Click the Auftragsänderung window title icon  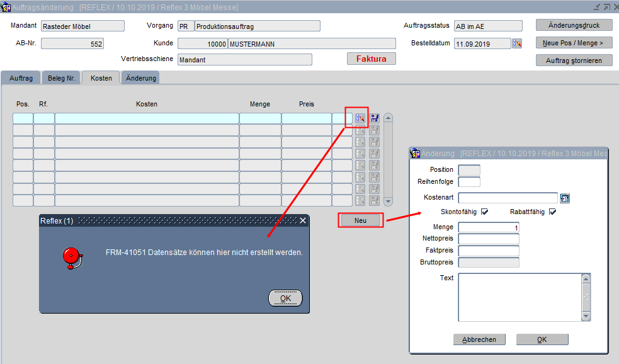click(x=6, y=7)
